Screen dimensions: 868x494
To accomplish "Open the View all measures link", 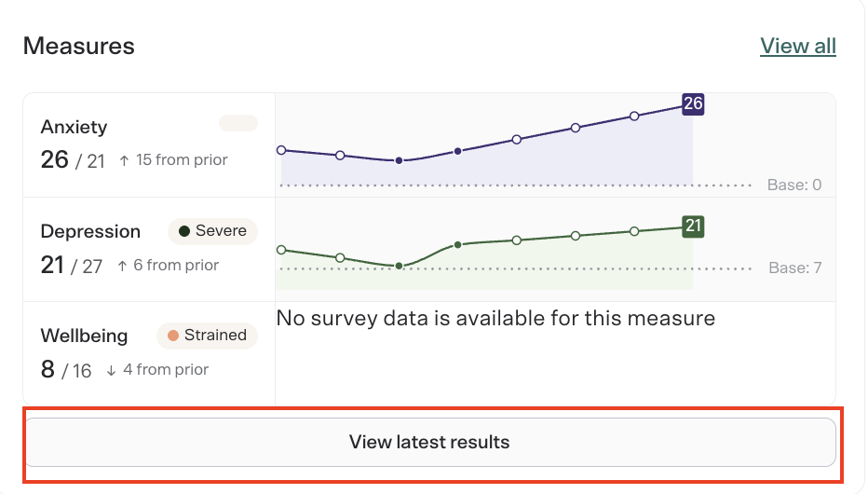I will click(x=798, y=46).
